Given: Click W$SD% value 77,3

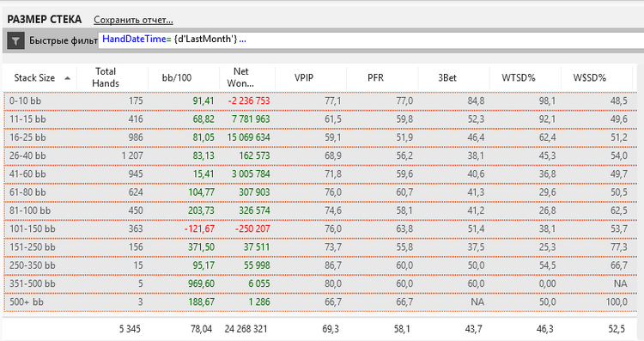Looking at the screenshot, I should point(619,247).
